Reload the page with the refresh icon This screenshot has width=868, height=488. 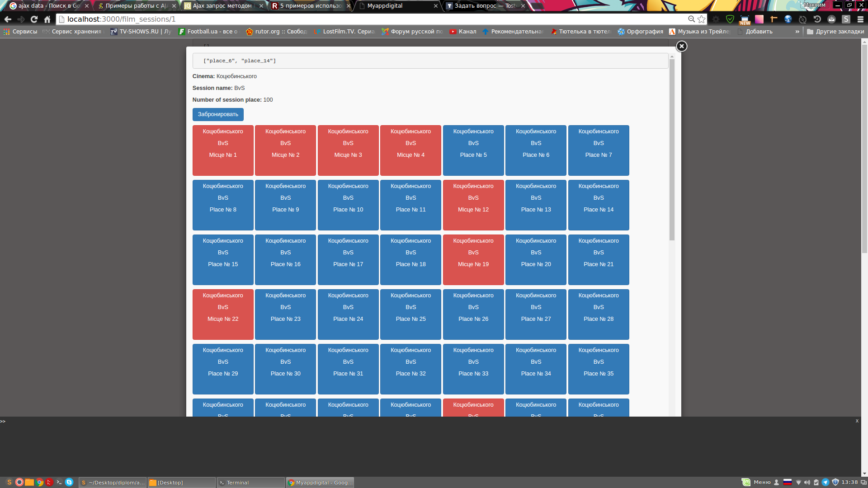click(34, 19)
